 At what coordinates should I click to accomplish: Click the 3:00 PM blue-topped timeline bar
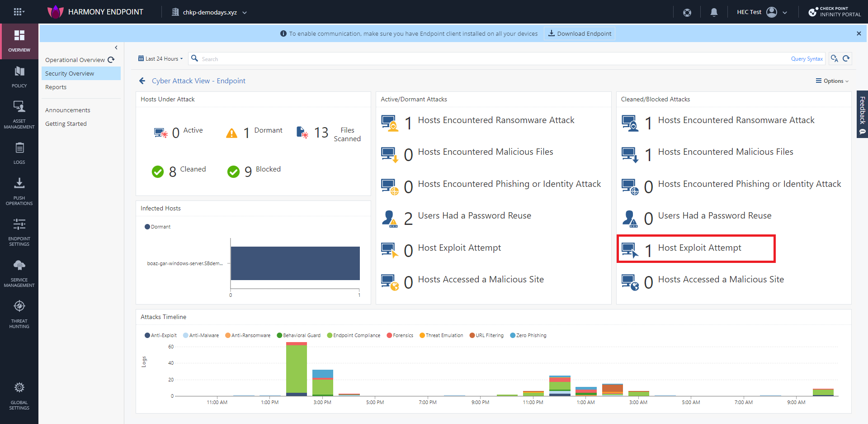pos(323,383)
